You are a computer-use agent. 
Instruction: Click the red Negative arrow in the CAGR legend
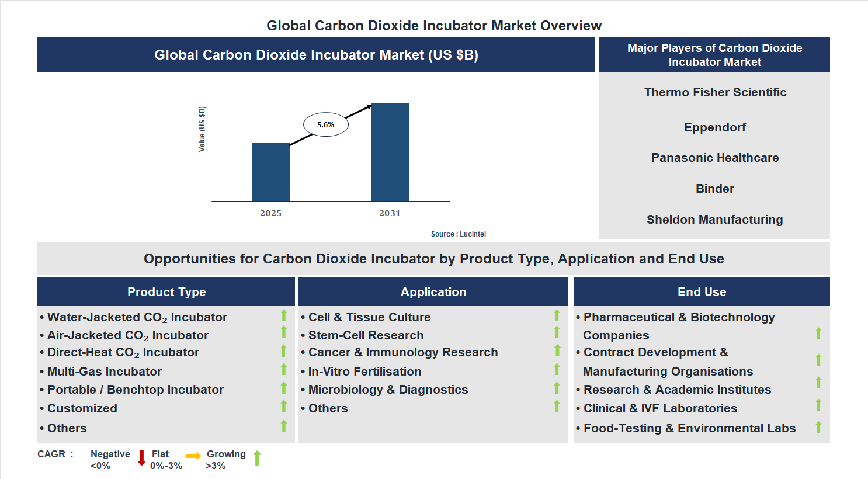click(x=141, y=458)
